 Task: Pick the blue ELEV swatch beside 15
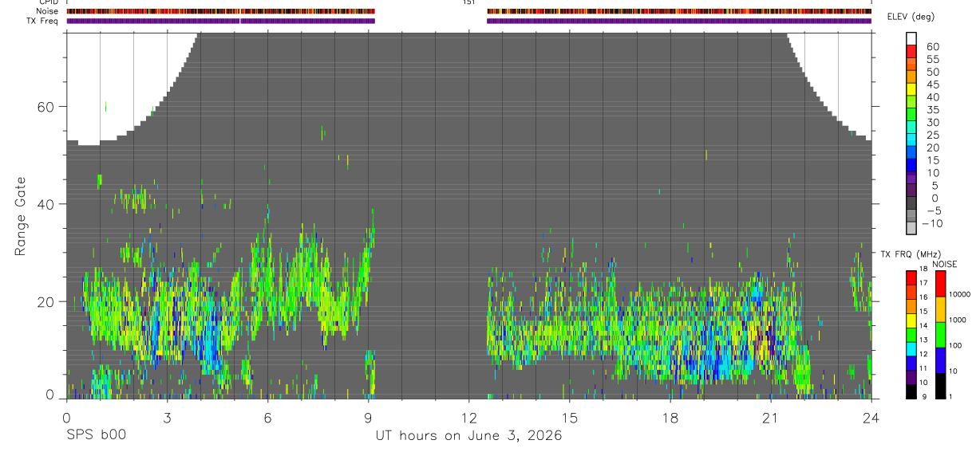(911, 166)
